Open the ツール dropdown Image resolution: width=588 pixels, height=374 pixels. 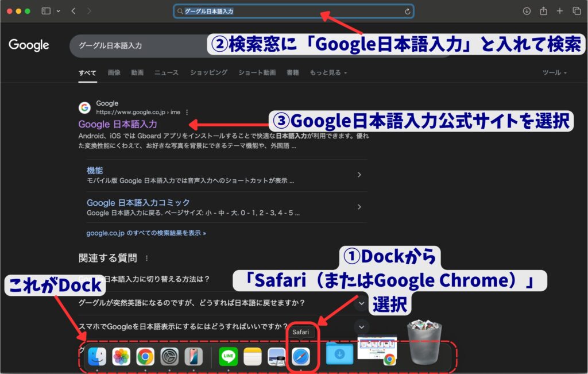click(x=554, y=72)
